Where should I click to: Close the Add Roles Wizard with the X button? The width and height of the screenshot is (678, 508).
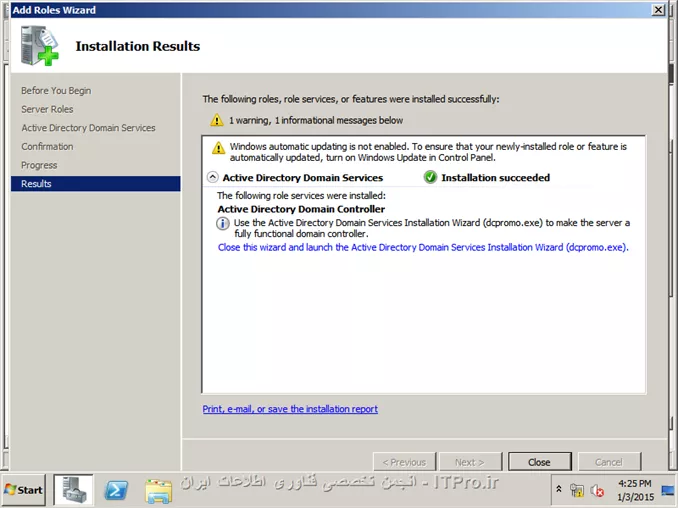point(658,10)
